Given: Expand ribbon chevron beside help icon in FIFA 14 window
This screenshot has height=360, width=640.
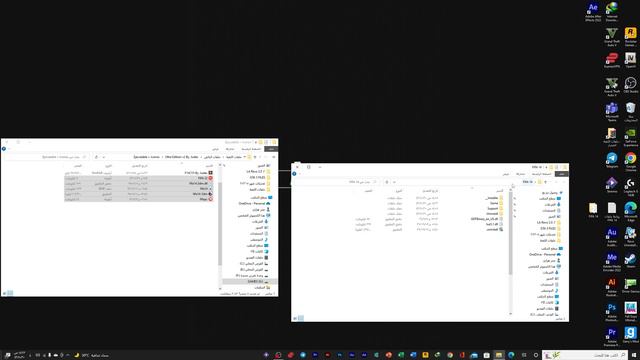Looking at the screenshot, I should tap(300, 173).
